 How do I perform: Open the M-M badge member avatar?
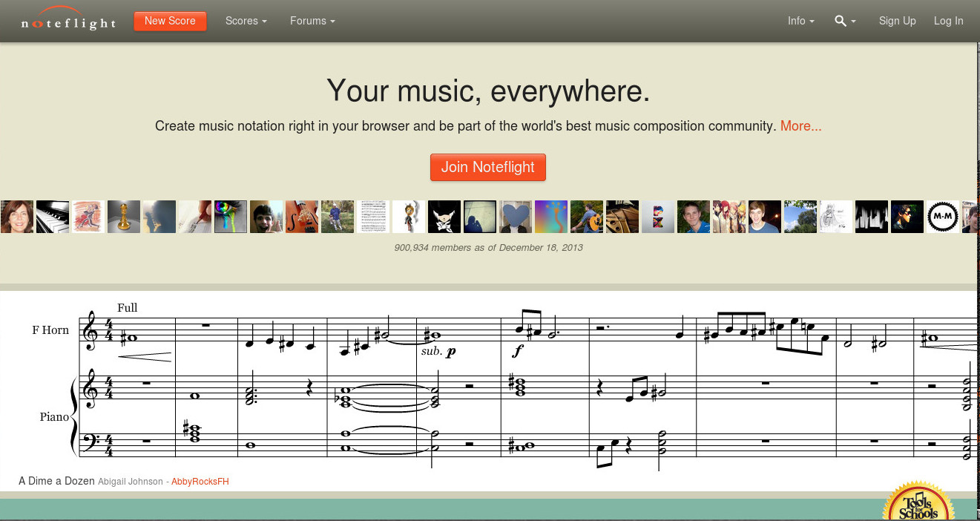[943, 217]
